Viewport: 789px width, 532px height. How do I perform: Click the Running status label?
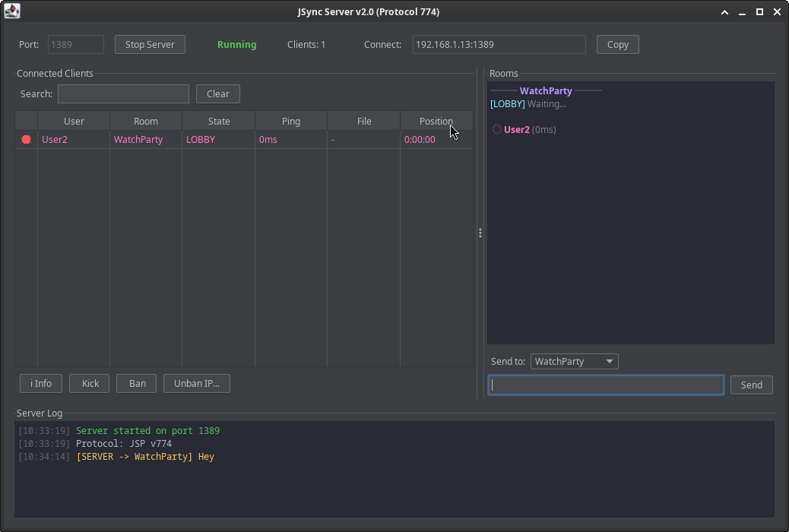click(237, 44)
